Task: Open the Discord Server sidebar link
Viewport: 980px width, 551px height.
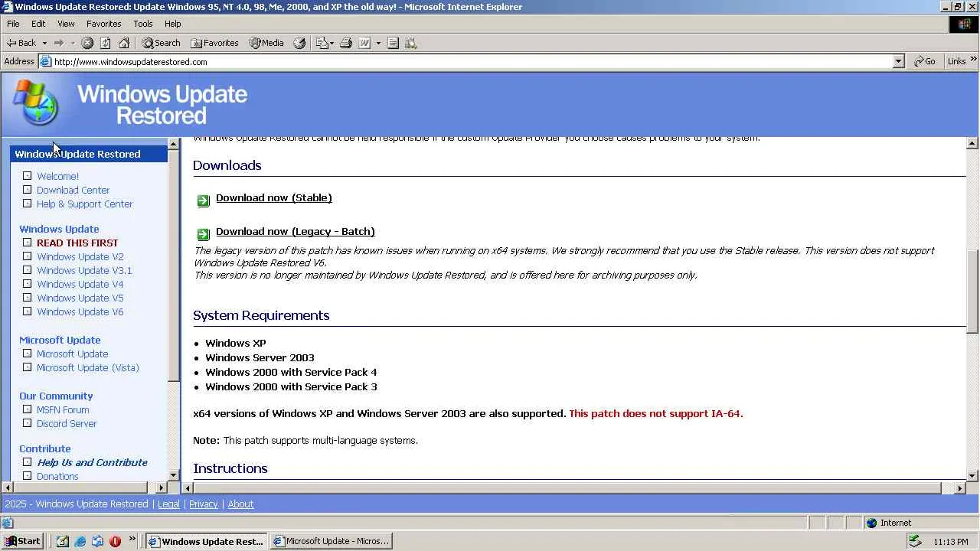Action: 67,423
